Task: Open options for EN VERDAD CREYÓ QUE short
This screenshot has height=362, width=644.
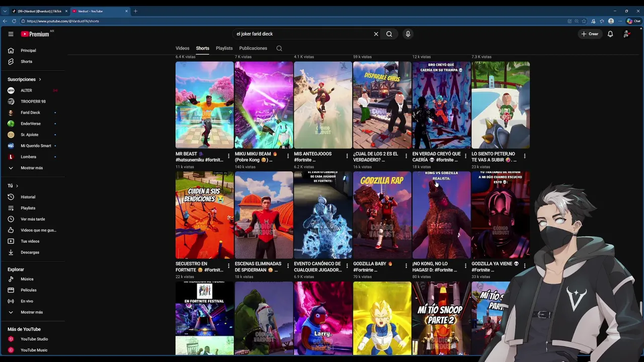Action: coord(465,156)
